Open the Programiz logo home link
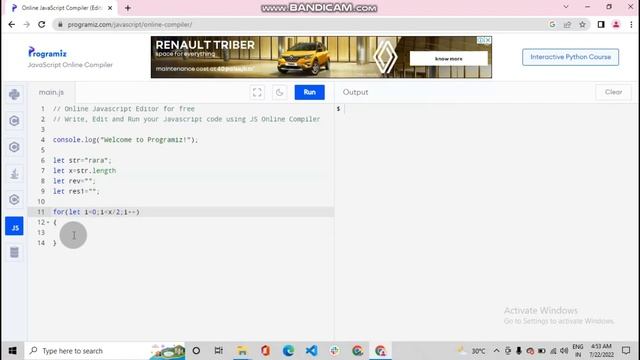Screen dimensions: 640x360 coord(47,53)
